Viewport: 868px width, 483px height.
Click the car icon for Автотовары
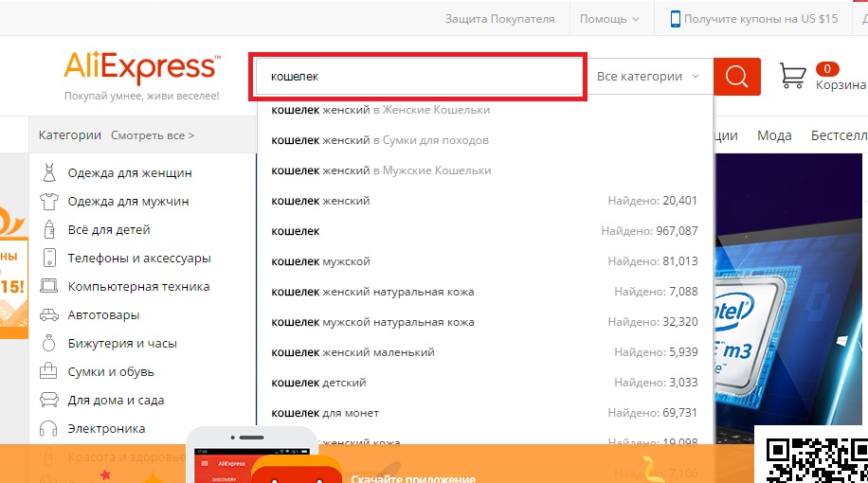[x=49, y=315]
